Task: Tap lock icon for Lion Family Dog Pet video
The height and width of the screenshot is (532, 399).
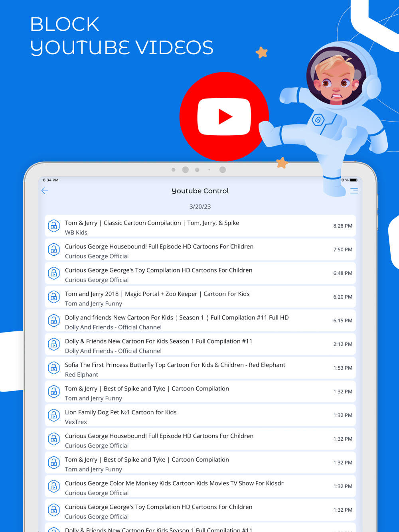Action: pos(54,415)
